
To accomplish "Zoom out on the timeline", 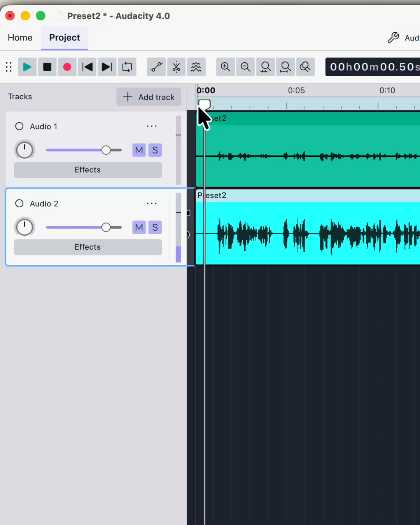I will click(245, 67).
